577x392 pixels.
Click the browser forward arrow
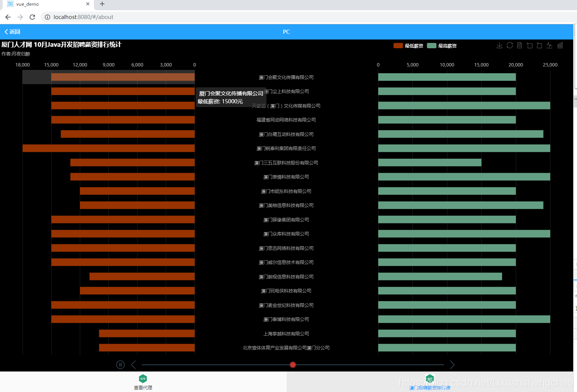click(20, 17)
